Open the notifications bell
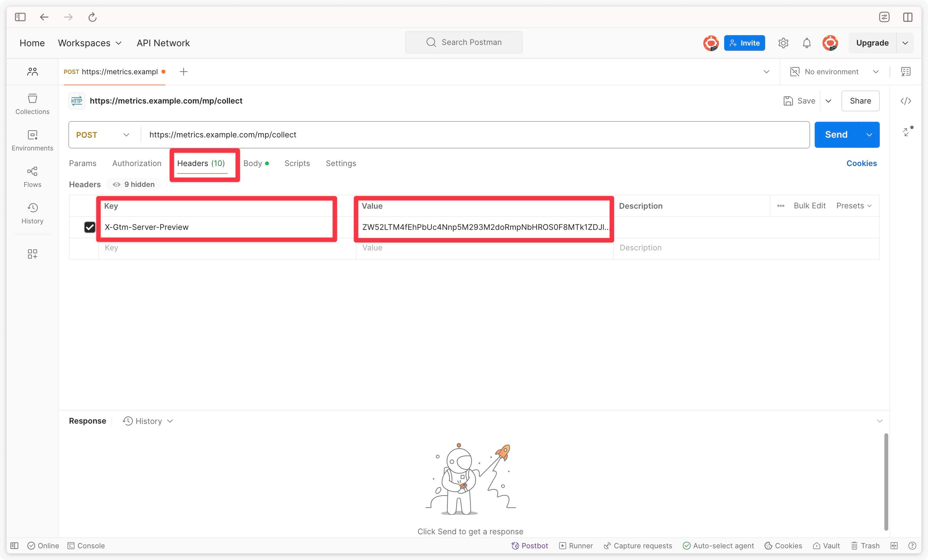 [806, 43]
